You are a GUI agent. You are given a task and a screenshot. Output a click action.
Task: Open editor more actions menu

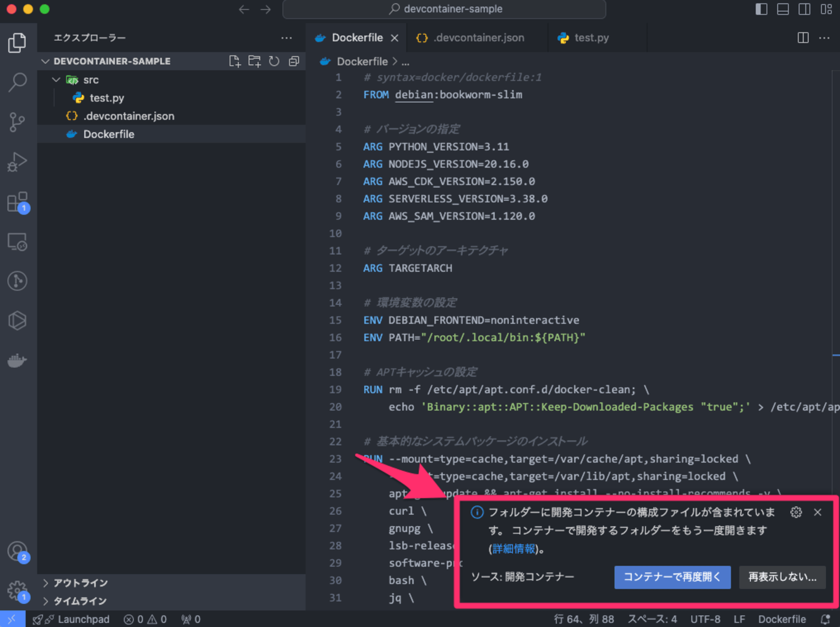[x=824, y=38]
